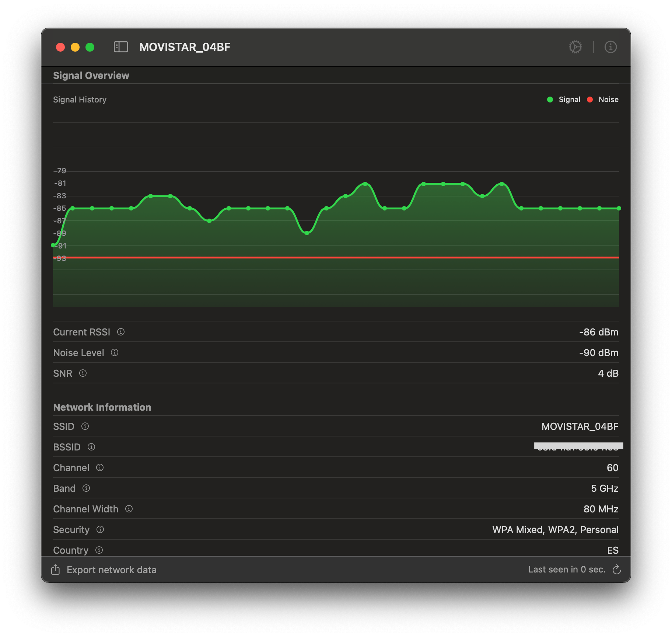Click Export network data

(111, 570)
